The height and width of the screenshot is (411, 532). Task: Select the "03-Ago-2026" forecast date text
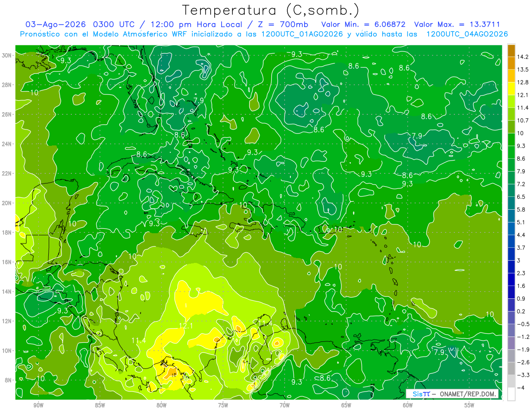coord(55,24)
